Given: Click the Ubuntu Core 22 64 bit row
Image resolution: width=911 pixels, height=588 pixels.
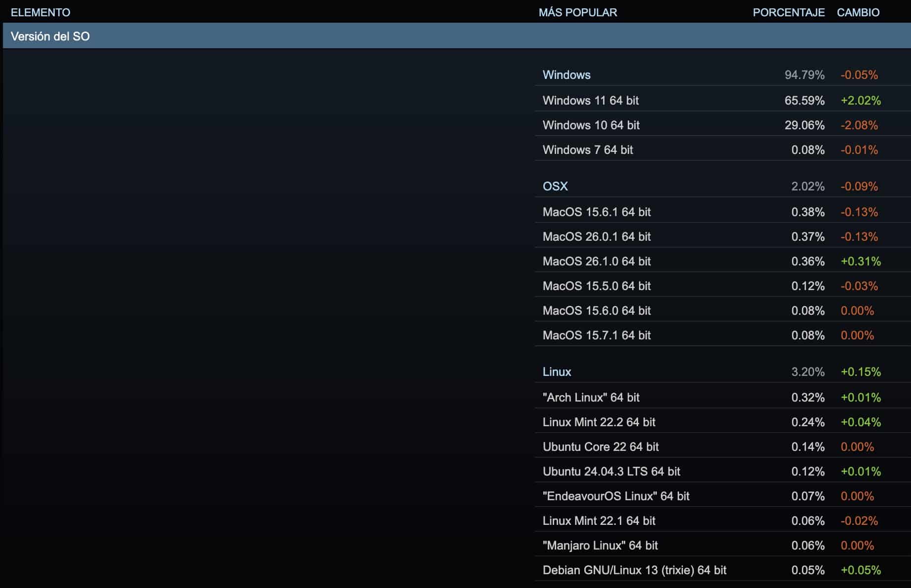Looking at the screenshot, I should (x=723, y=446).
